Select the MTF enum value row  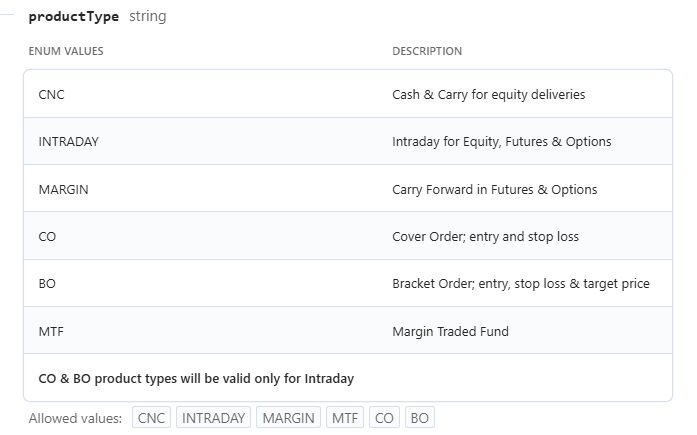[348, 331]
